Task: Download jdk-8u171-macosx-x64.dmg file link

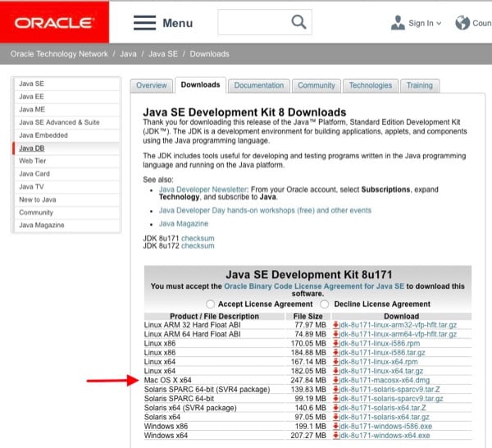Action: [385, 380]
